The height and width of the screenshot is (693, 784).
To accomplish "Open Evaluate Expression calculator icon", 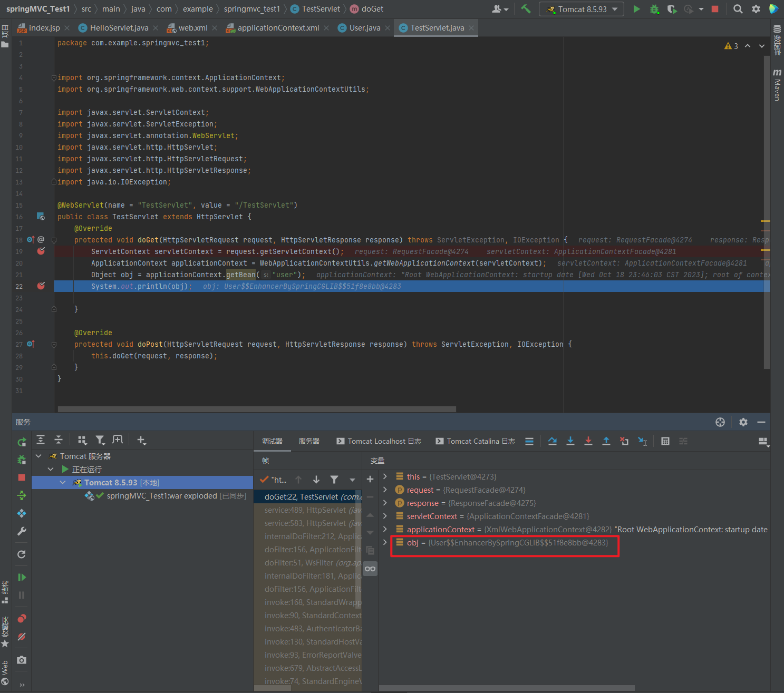I will point(665,441).
